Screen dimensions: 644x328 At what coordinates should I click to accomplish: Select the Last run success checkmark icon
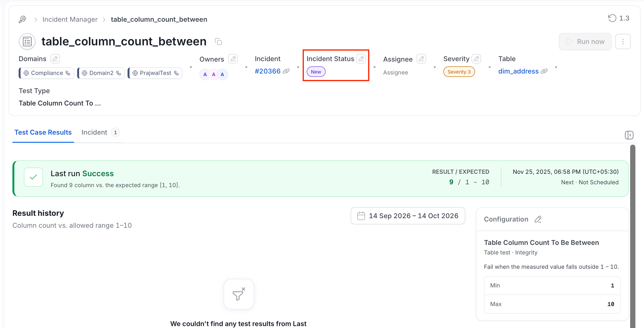33,177
